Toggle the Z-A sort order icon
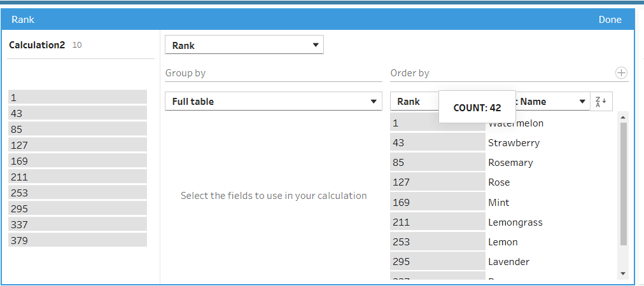This screenshot has width=644, height=286. [x=601, y=101]
